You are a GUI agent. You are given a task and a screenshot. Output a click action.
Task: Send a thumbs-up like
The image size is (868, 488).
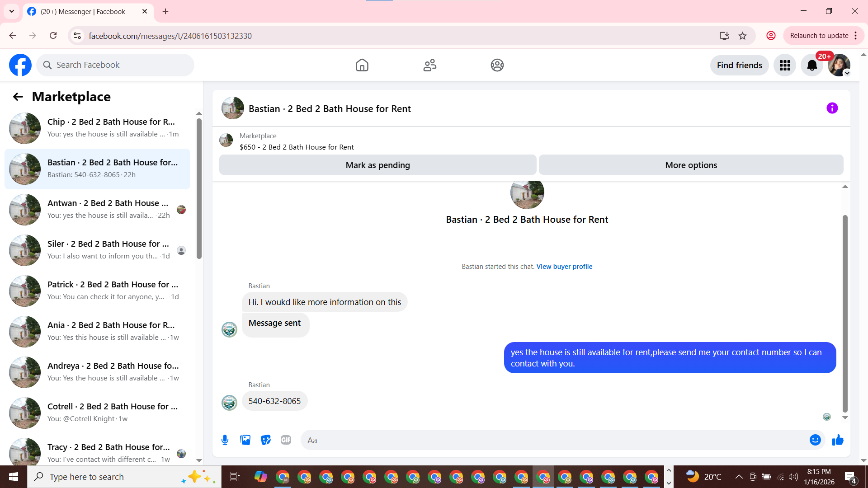point(838,440)
